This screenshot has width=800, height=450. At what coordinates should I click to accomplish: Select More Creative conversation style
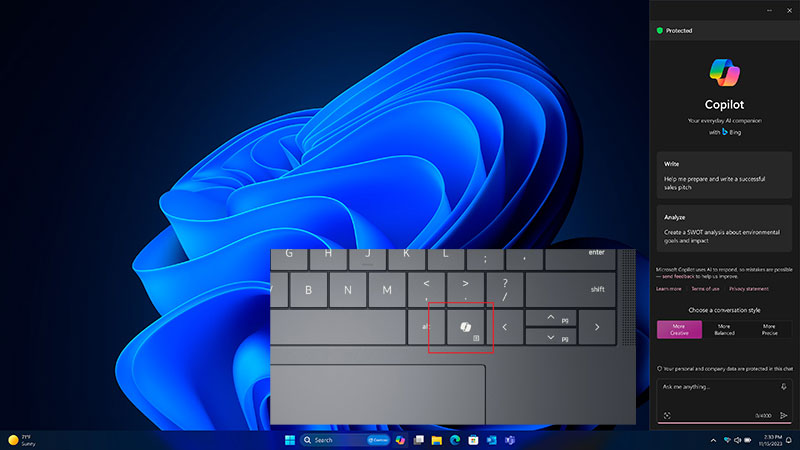pyautogui.click(x=679, y=329)
